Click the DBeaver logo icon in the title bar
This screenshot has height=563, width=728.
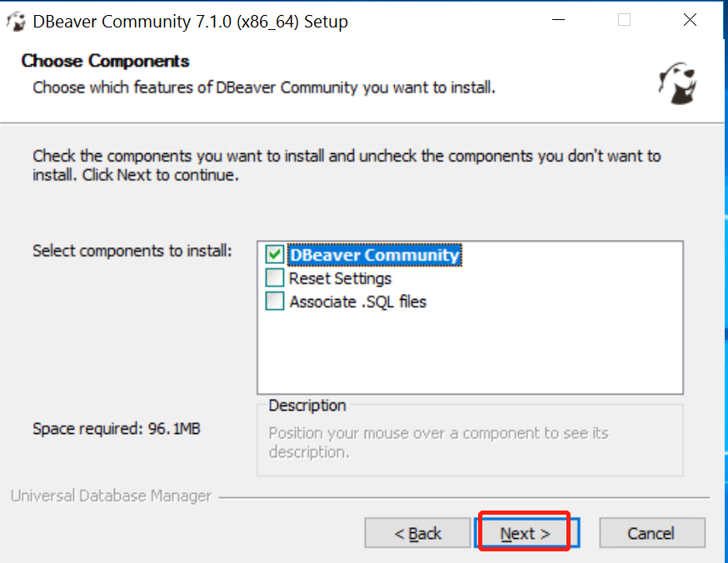[17, 21]
